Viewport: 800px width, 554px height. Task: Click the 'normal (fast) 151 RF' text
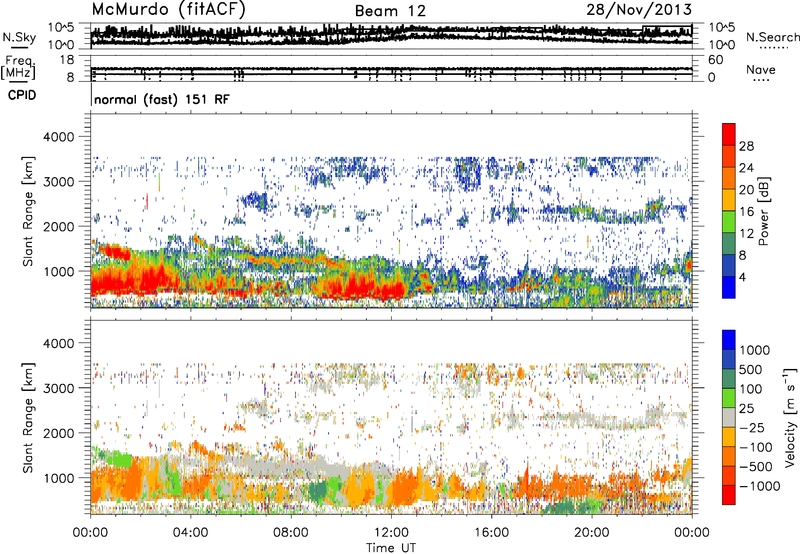[162, 99]
